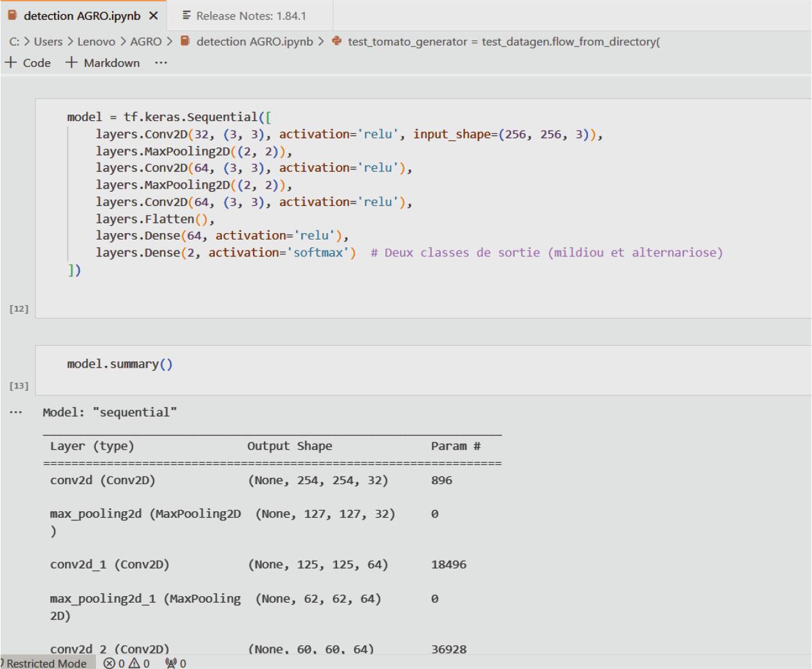Click the Release Notes tab's document icon
812x669 pixels.
click(x=187, y=15)
